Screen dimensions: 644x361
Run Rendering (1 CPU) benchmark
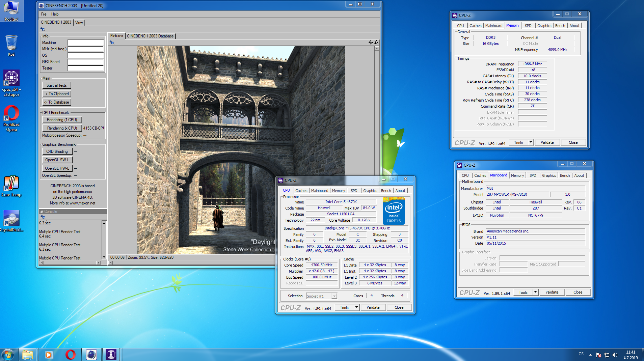pos(62,120)
